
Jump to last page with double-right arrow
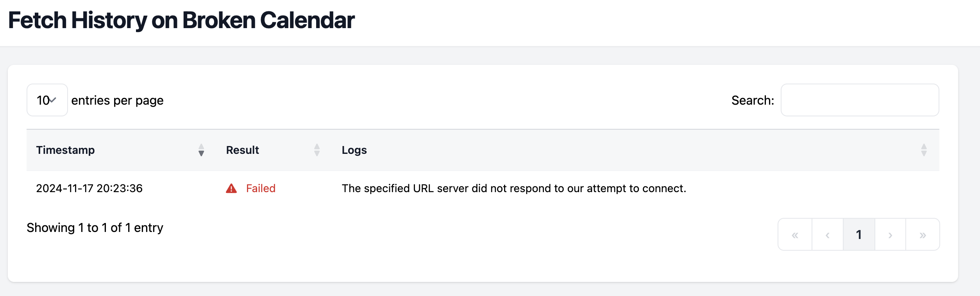(923, 235)
